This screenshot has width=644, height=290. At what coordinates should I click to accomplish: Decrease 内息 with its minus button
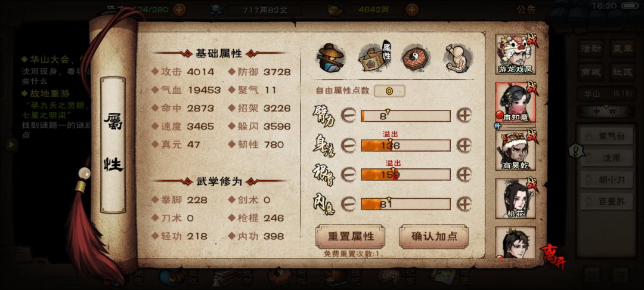point(348,203)
